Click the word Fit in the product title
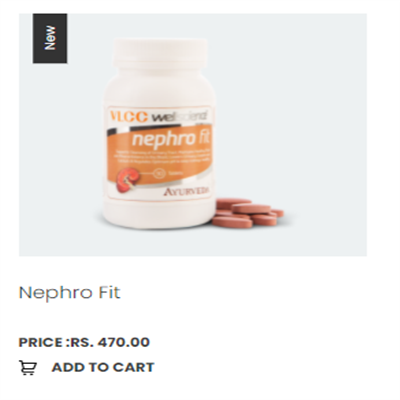400x400 pixels. (109, 292)
